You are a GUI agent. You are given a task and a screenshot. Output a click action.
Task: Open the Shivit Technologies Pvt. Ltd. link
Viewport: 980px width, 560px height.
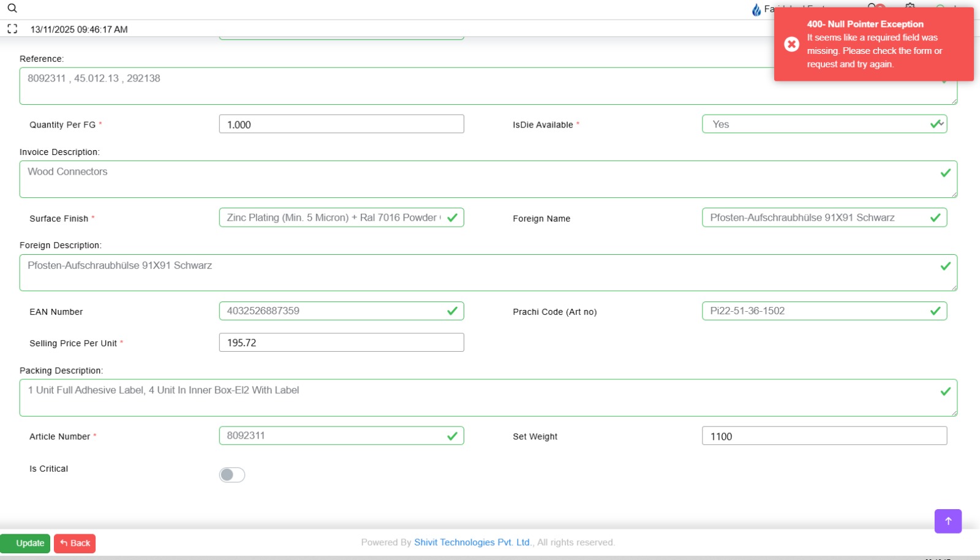472,542
